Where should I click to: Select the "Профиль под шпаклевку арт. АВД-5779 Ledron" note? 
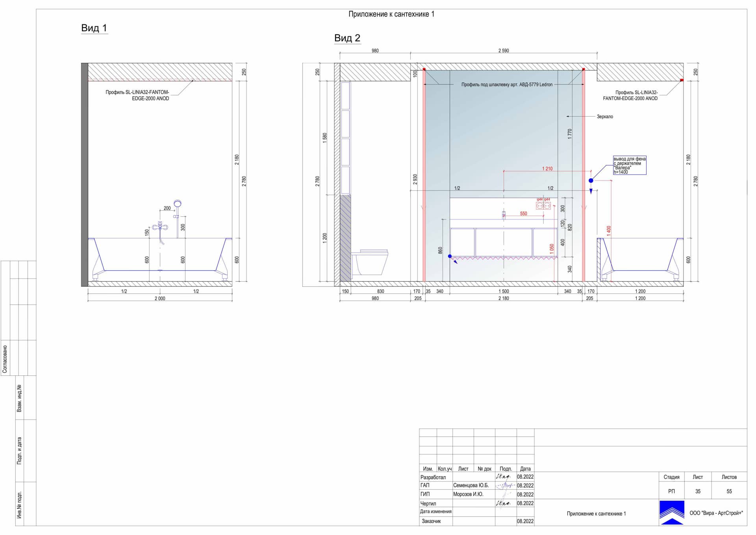[507, 85]
